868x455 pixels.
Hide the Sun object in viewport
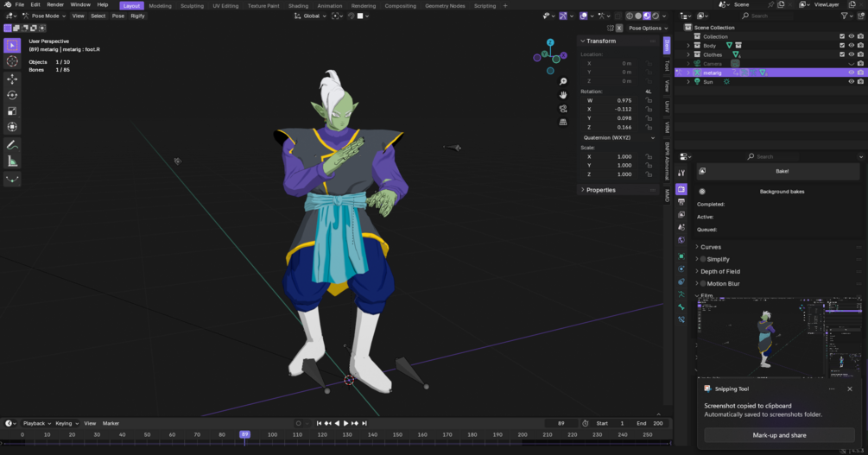[852, 81]
